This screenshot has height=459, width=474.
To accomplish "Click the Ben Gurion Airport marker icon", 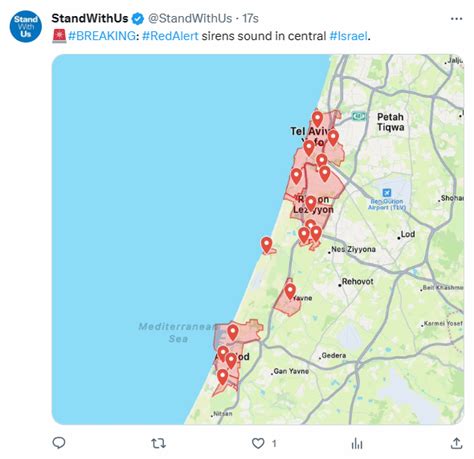I will pos(387,193).
